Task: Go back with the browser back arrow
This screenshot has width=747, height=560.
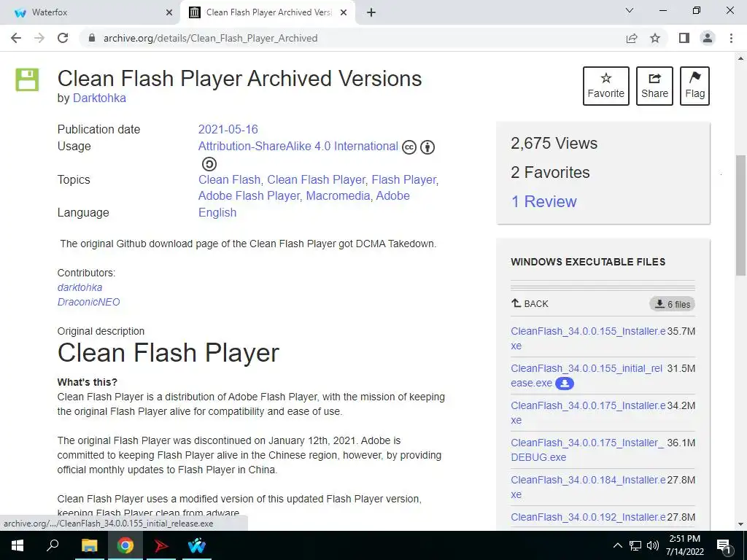Action: (x=16, y=38)
